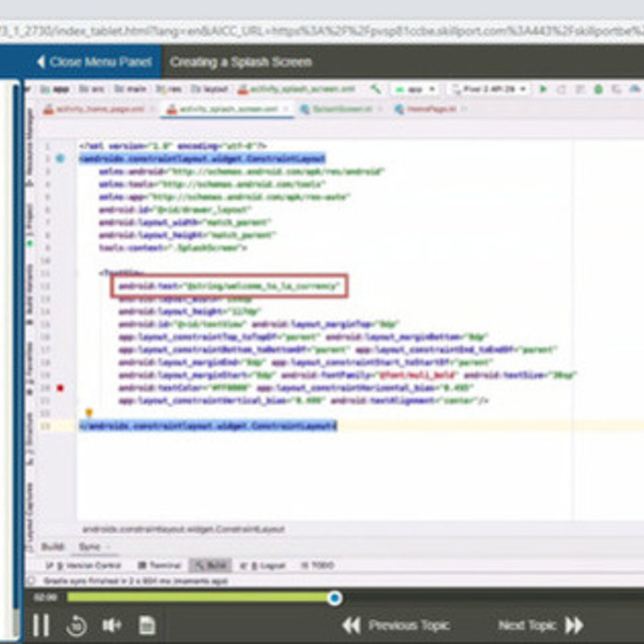Click the layout breadcrumb folder
Viewport: 644px width, 644px height.
(x=209, y=89)
